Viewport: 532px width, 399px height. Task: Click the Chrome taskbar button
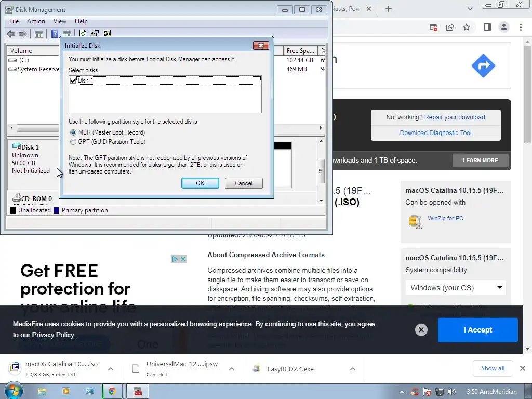coord(112,392)
